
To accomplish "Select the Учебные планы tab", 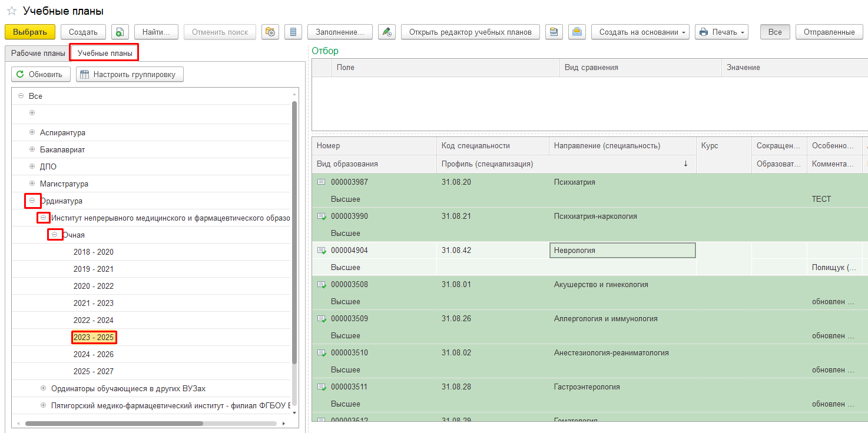I will tap(104, 53).
